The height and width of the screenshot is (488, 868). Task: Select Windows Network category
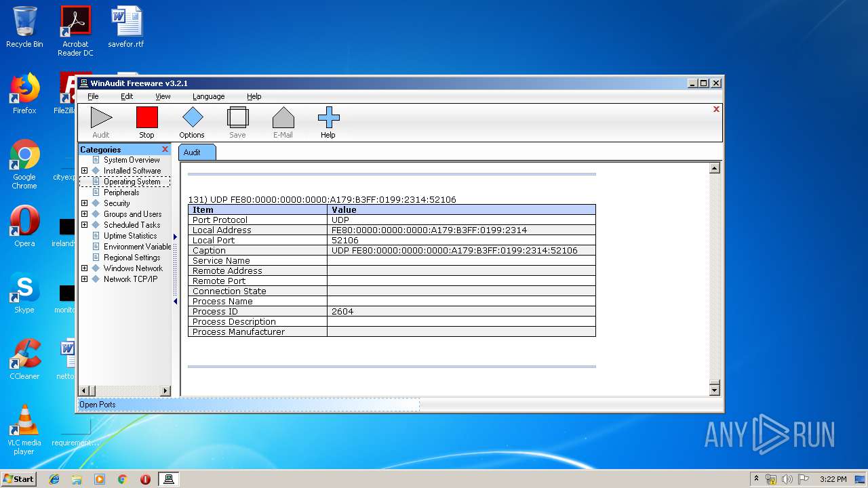tap(133, 268)
